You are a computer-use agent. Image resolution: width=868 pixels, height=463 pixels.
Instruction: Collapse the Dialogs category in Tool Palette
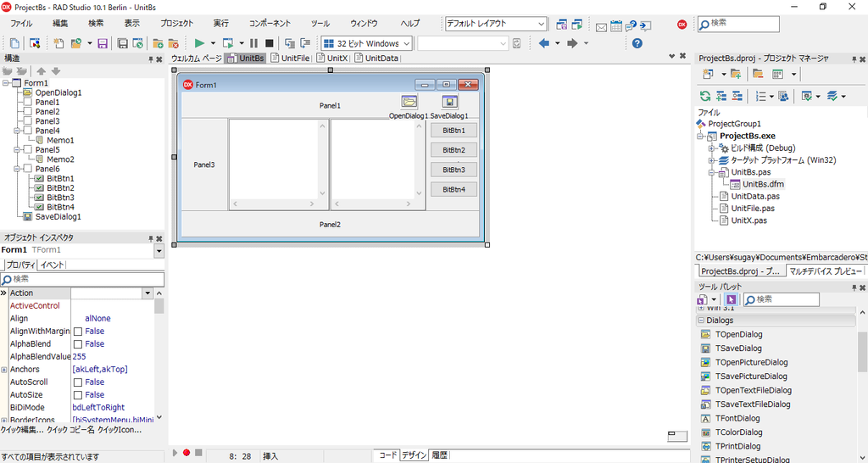tap(701, 320)
